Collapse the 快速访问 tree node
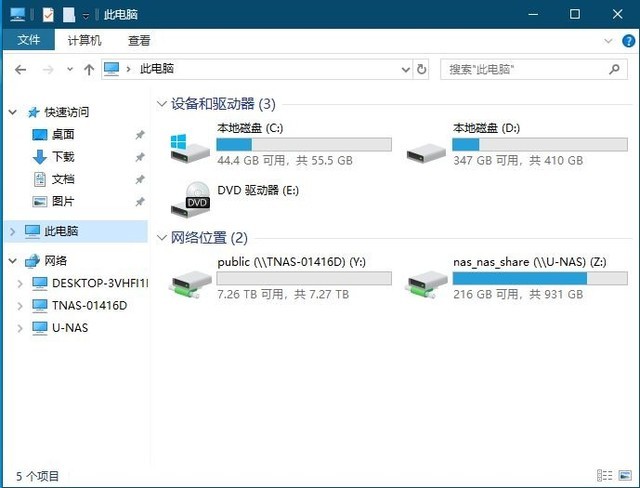The image size is (640, 488). pos(12,112)
